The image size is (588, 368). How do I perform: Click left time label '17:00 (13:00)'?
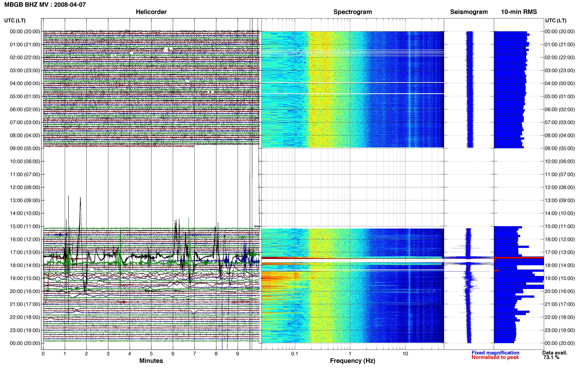tap(25, 252)
